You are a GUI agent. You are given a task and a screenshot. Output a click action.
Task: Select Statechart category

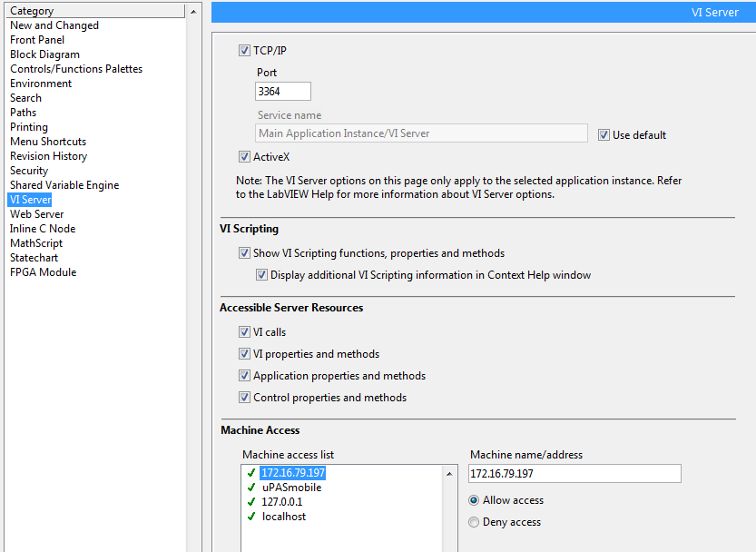click(x=34, y=258)
